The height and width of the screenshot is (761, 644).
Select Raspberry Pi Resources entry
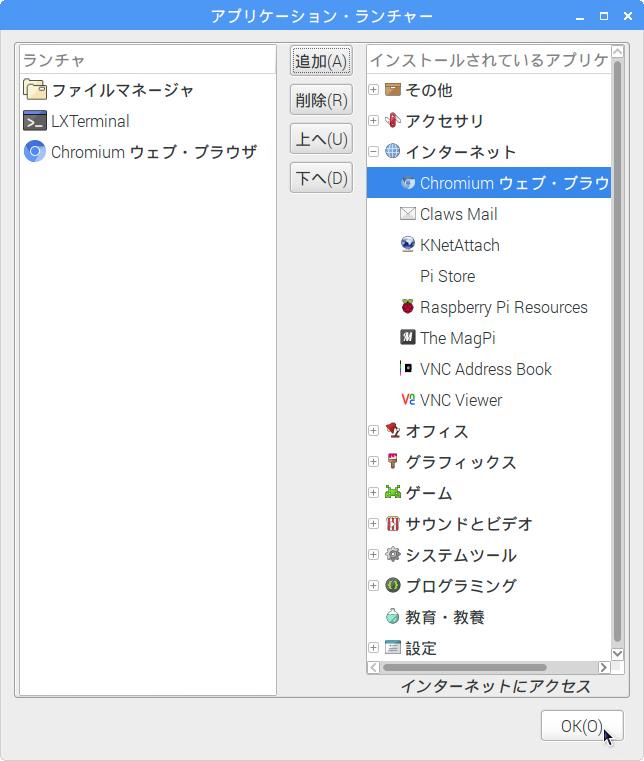[x=489, y=307]
